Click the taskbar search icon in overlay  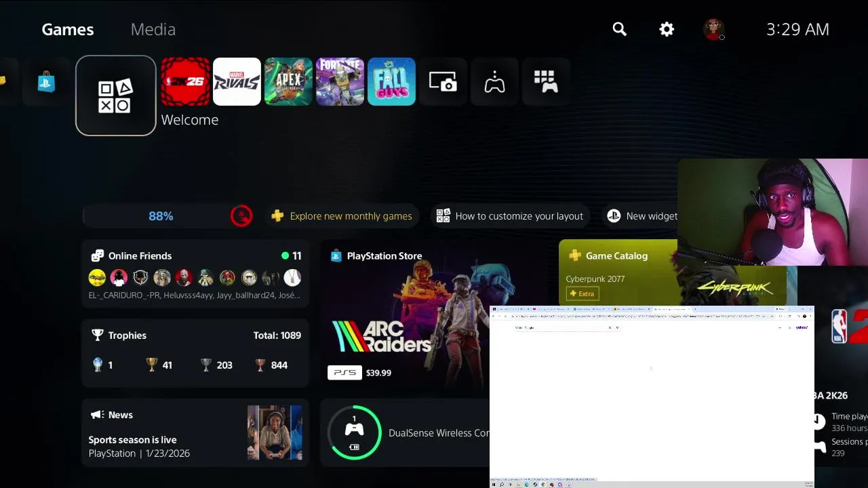pos(502,485)
